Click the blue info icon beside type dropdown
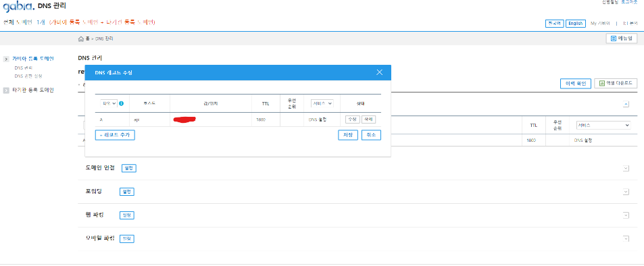644x266 pixels. (122, 103)
